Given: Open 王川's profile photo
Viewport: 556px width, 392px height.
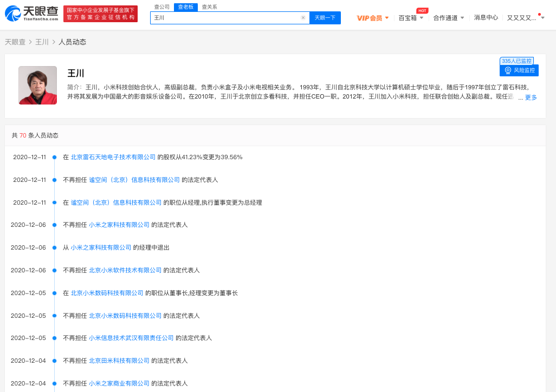Looking at the screenshot, I should (x=38, y=85).
